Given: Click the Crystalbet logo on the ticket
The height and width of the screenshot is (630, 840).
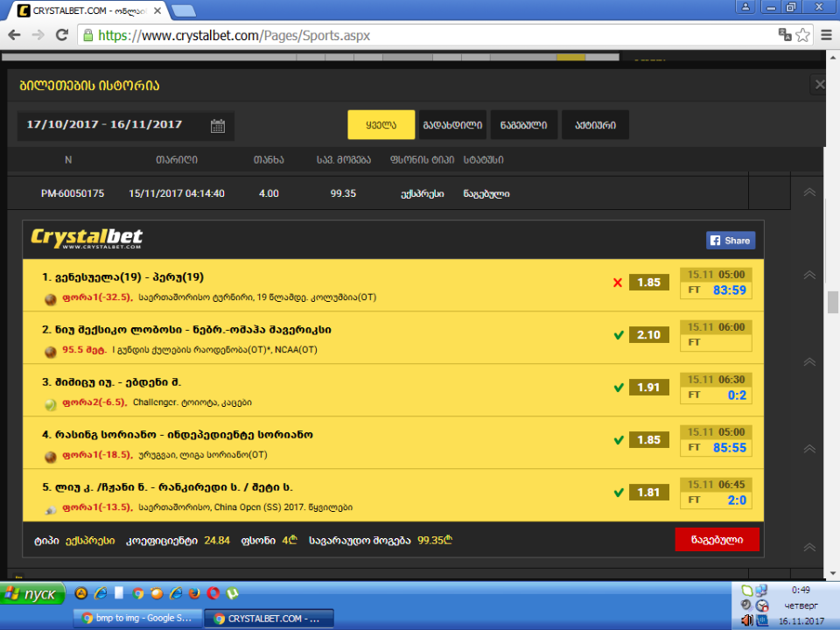Looking at the screenshot, I should (87, 238).
